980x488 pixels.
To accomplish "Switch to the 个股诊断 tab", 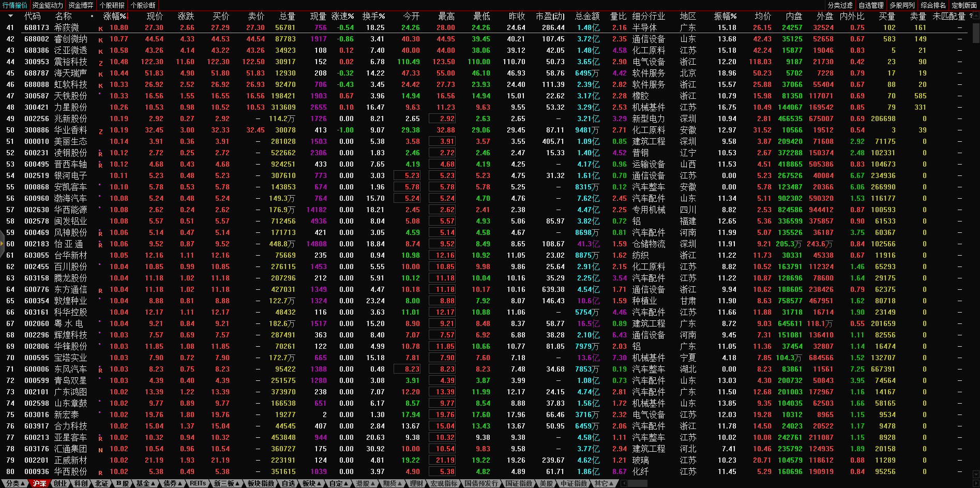I will [x=143, y=5].
